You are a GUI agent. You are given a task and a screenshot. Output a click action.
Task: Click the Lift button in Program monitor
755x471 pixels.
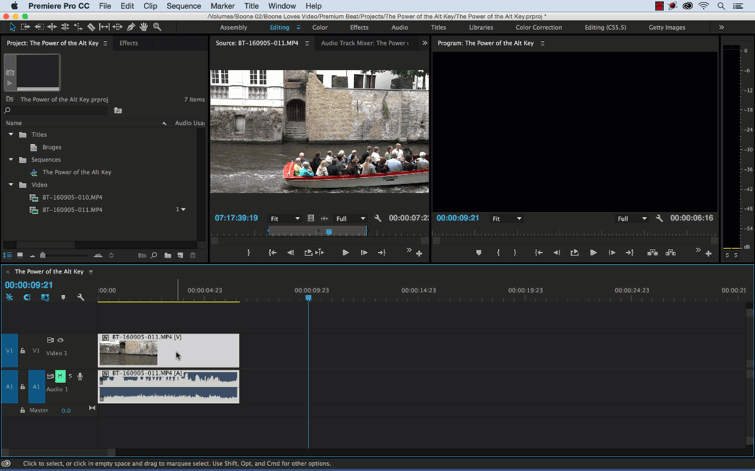click(x=652, y=252)
